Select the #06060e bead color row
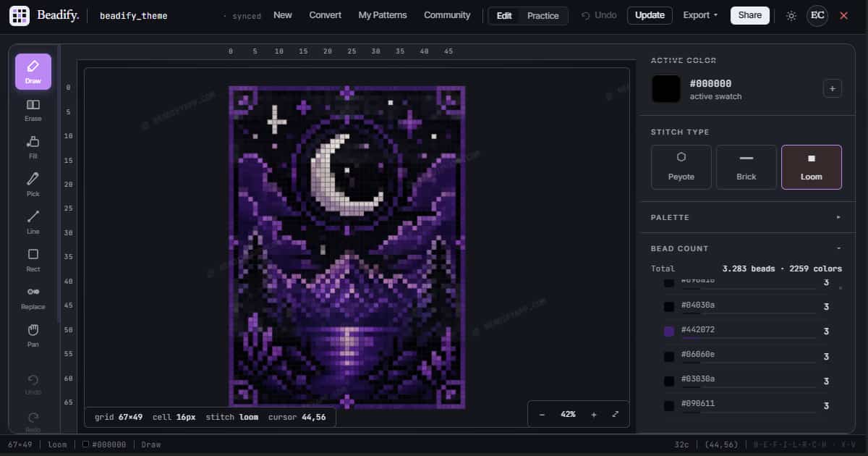This screenshot has width=868, height=456. 746,356
